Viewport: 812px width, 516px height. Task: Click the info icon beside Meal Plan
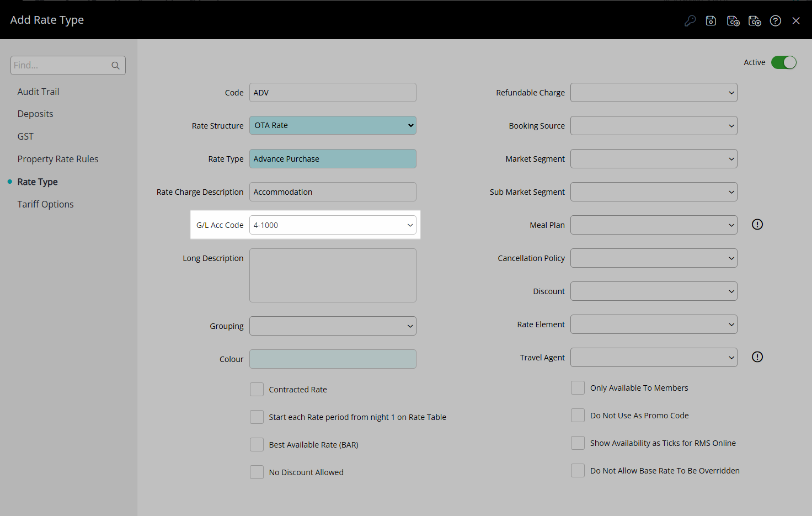pyautogui.click(x=757, y=225)
